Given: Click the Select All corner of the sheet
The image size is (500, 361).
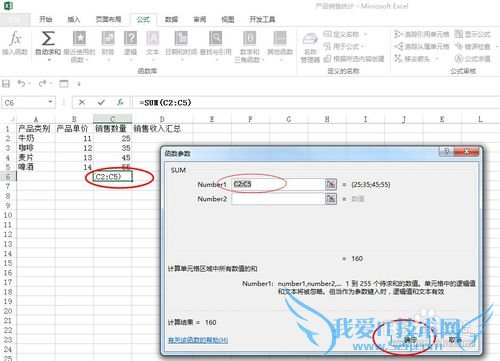Looking at the screenshot, I should 8,119.
